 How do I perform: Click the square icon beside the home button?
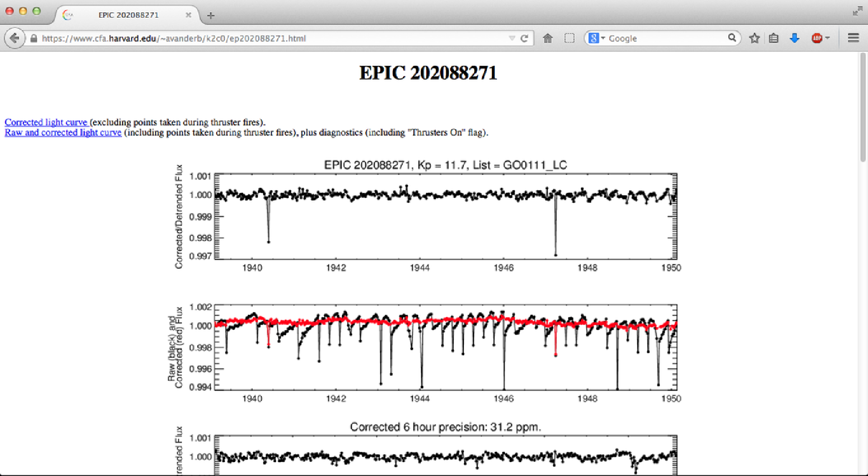(x=570, y=38)
